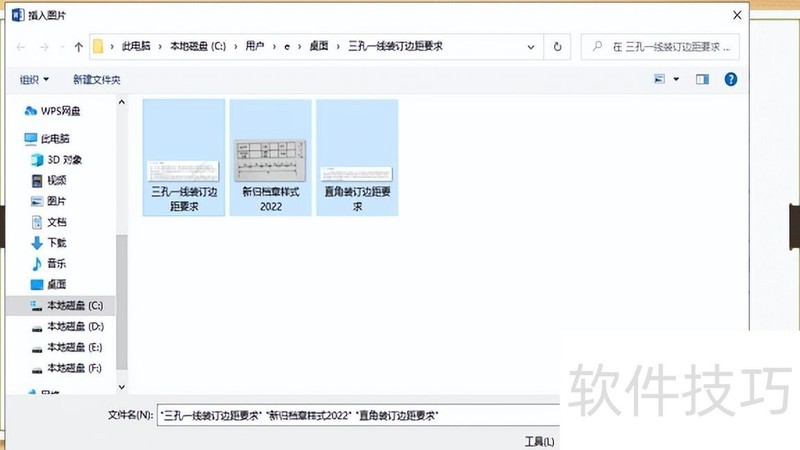800x450 pixels.
Task: Click 本地磁盘 (C:) in address breadcrumb
Action: (197, 46)
